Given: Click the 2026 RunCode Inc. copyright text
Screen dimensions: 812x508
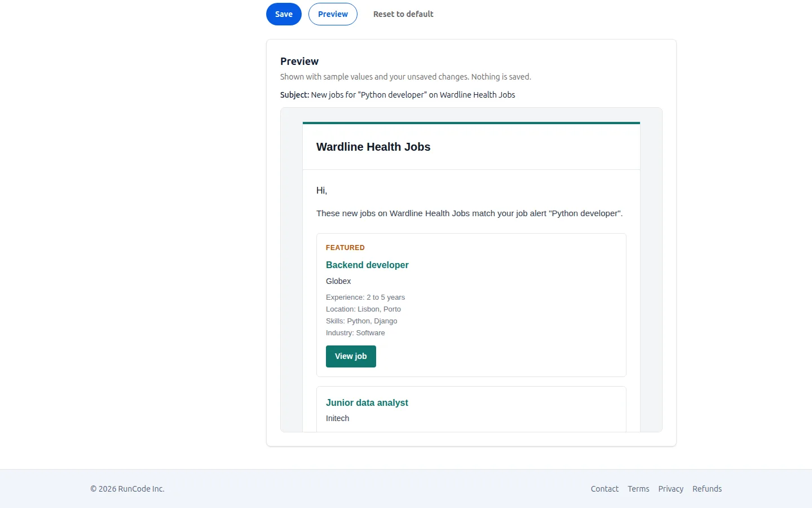Looking at the screenshot, I should pyautogui.click(x=127, y=489).
